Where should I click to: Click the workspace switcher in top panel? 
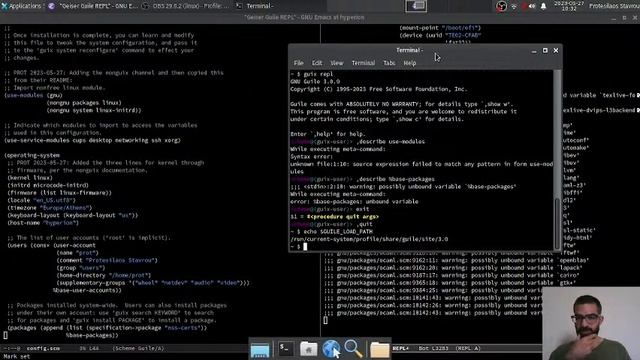tap(416, 6)
